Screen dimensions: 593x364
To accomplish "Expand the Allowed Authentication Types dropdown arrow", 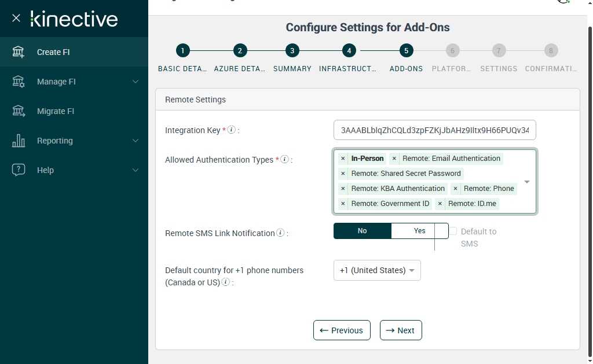I will (527, 182).
